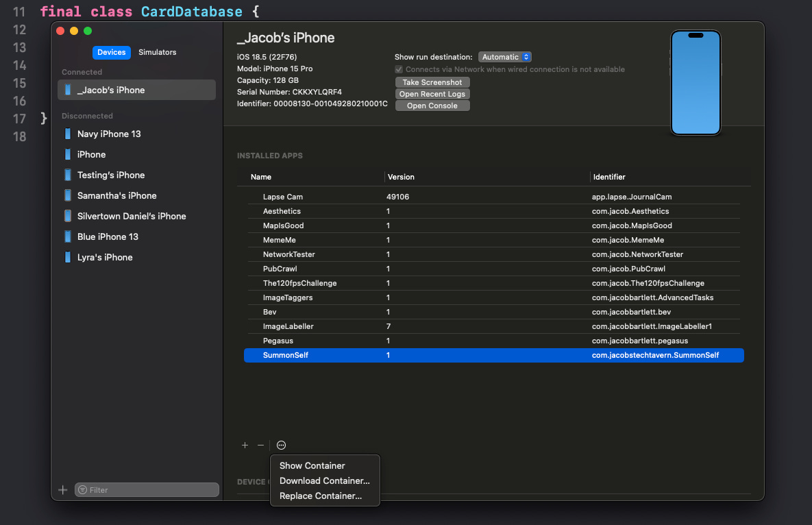
Task: Click the large iPhone device preview image
Action: tap(696, 83)
